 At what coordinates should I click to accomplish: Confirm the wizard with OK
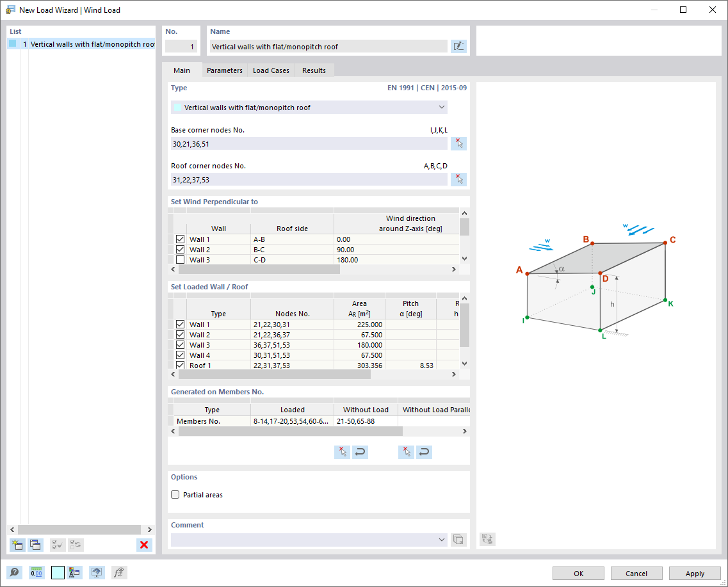(578, 573)
